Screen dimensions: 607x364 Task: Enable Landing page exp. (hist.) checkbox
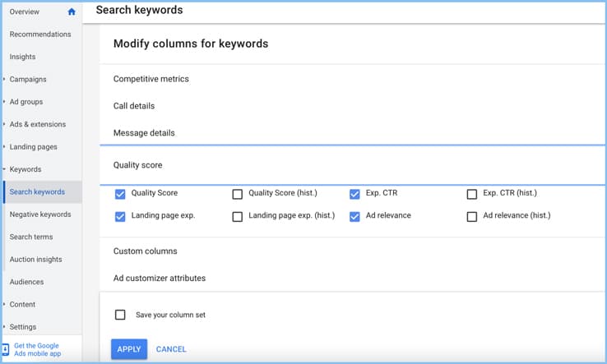click(x=238, y=217)
